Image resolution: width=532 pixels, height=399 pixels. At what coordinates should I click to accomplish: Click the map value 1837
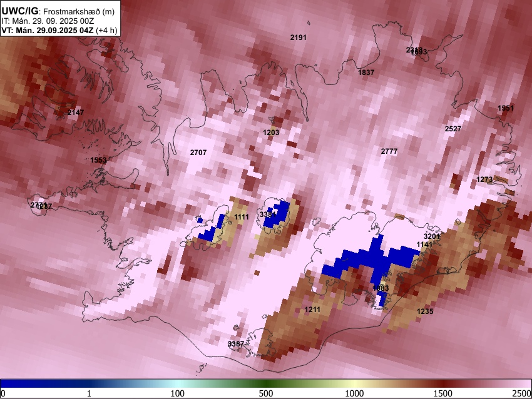366,73
